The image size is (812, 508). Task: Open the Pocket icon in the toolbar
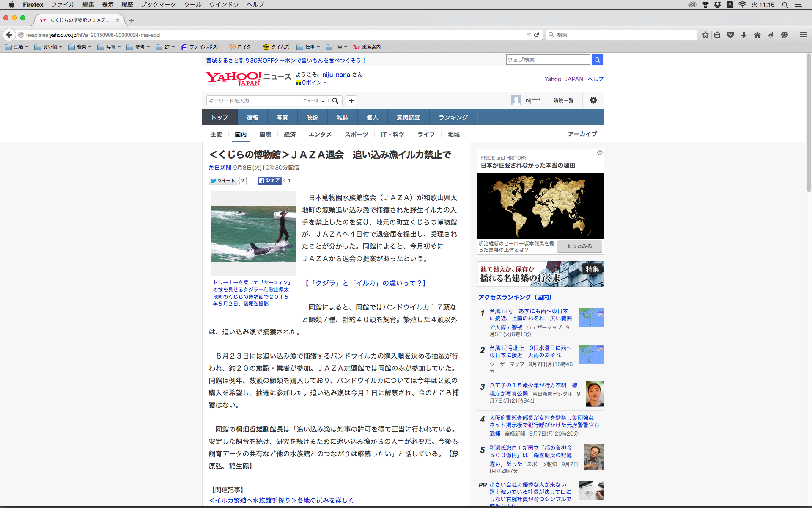[730, 35]
